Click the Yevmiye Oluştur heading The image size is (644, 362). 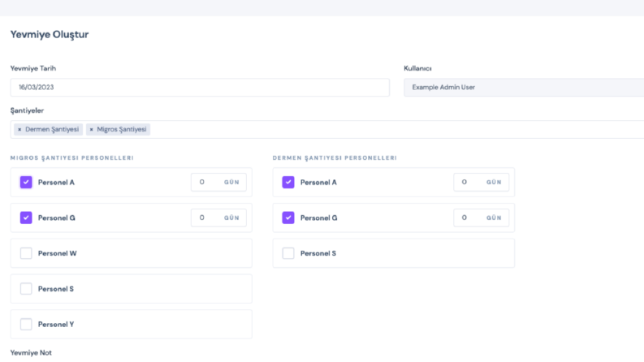(x=50, y=34)
